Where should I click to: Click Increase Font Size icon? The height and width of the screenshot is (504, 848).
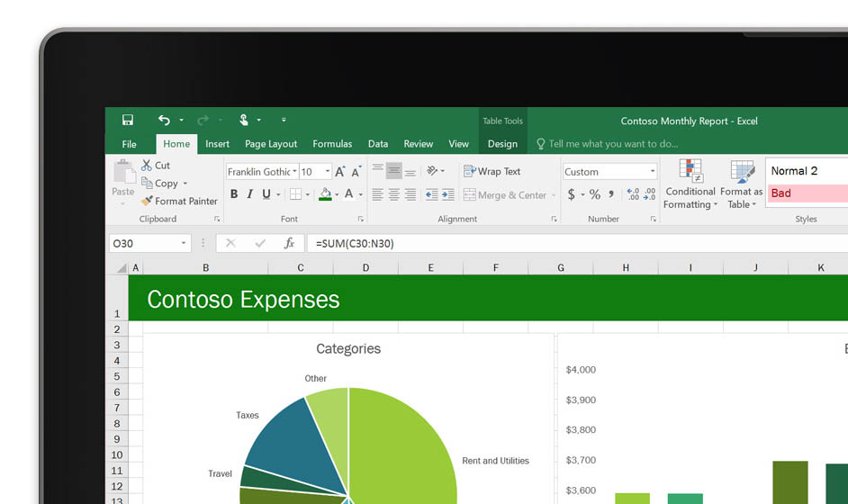click(340, 171)
